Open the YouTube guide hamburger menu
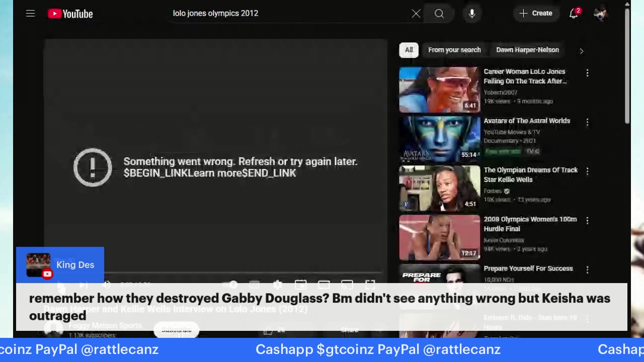The height and width of the screenshot is (362, 644). tap(30, 14)
